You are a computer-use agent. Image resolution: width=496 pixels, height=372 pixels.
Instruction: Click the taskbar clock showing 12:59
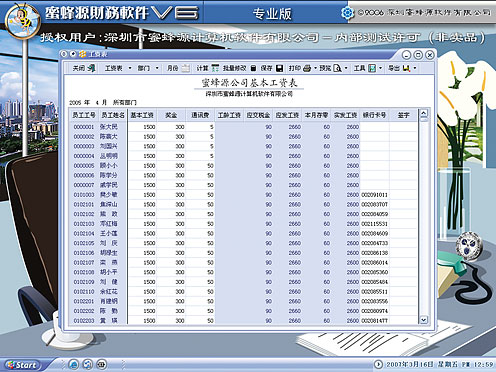483,365
